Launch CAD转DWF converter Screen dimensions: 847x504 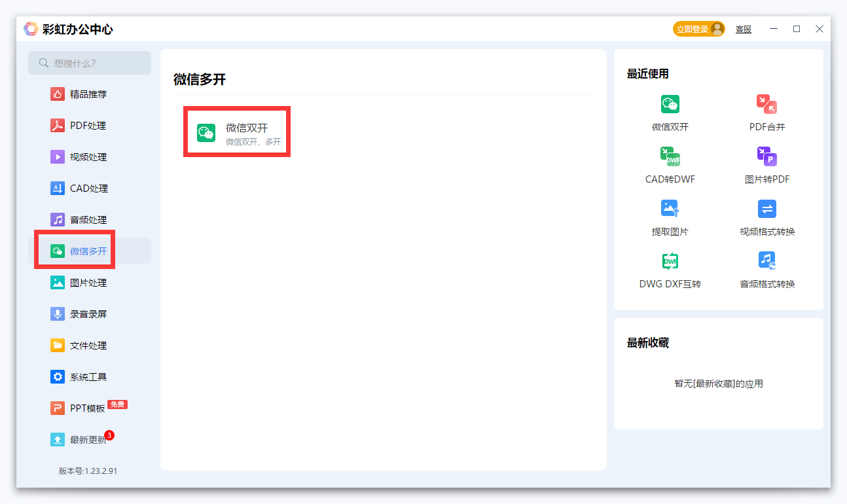[x=670, y=164]
